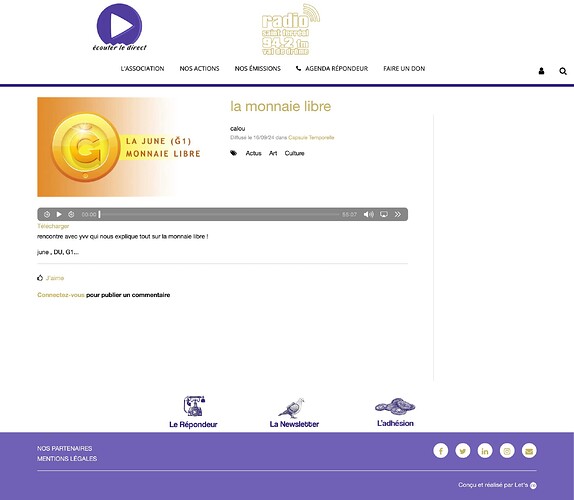Click the J'aime like link

point(55,278)
